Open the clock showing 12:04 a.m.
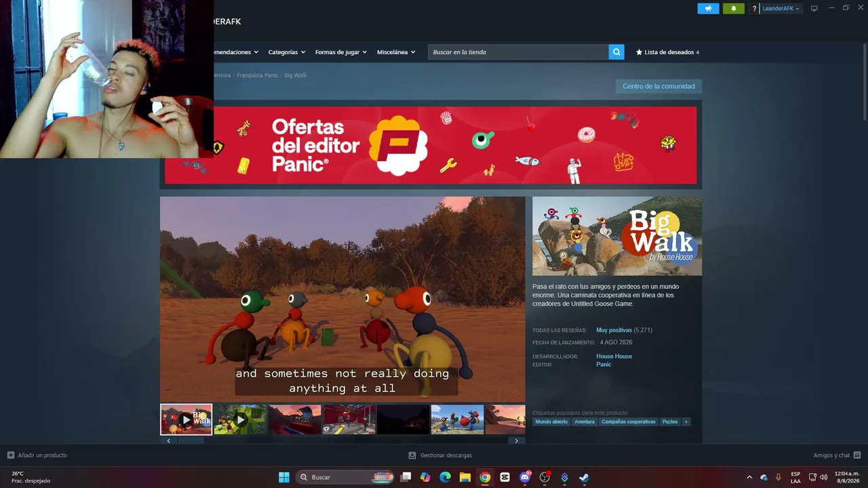The image size is (868, 488). (847, 477)
